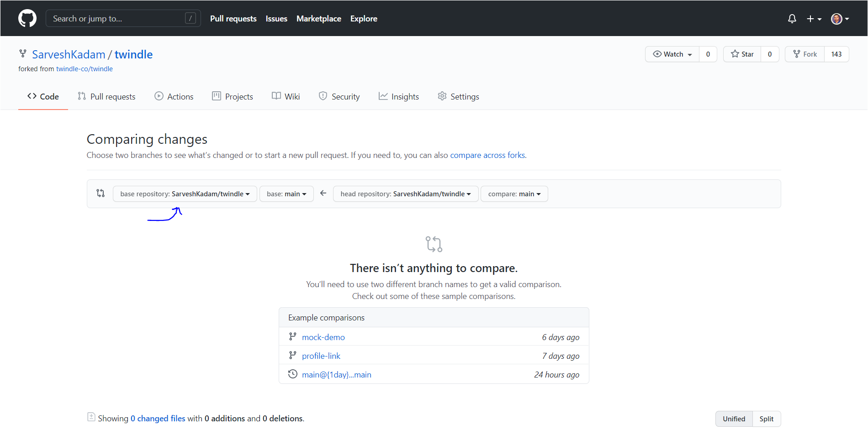Viewport: 868px width, 430px height.
Task: Follow the compare across forks link
Action: 487,155
